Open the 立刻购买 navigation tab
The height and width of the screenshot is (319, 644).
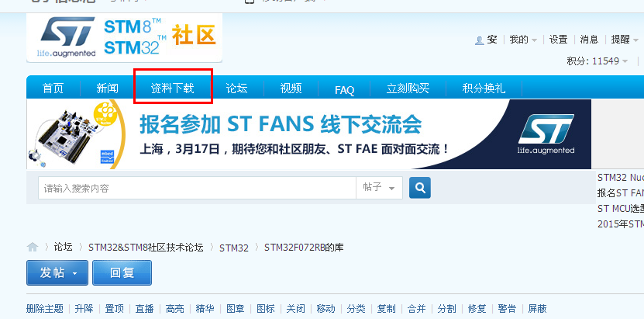[408, 88]
